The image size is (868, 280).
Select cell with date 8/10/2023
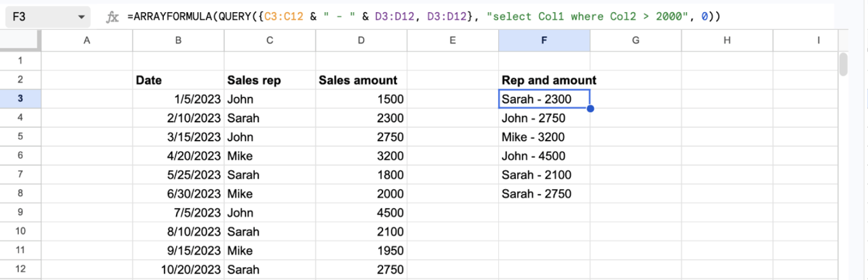[x=179, y=232]
